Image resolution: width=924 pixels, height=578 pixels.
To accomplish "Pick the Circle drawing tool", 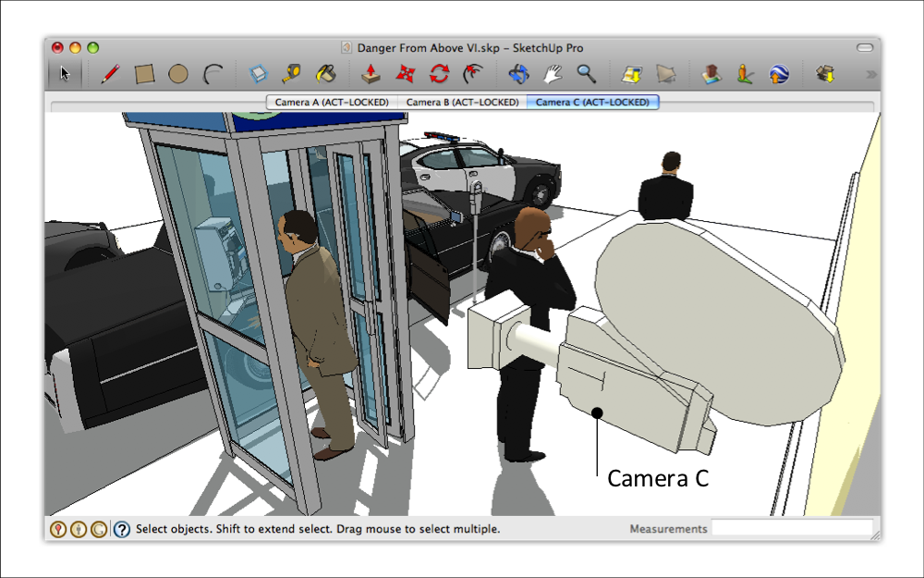I will [178, 74].
